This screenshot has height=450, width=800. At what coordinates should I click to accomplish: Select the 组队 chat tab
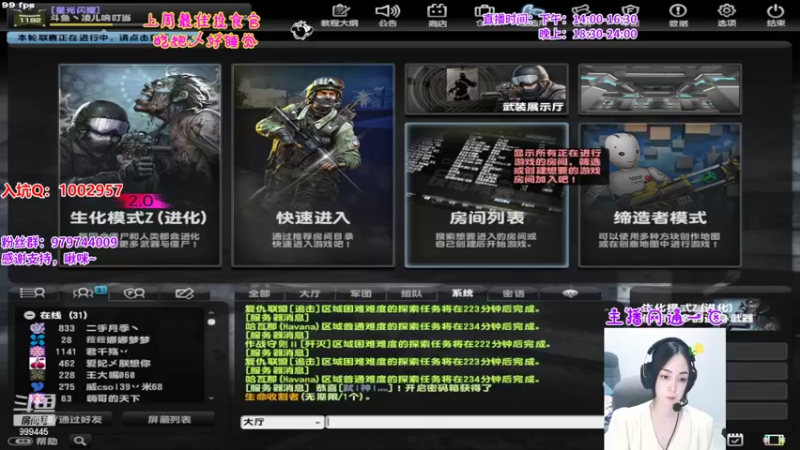[x=411, y=293]
